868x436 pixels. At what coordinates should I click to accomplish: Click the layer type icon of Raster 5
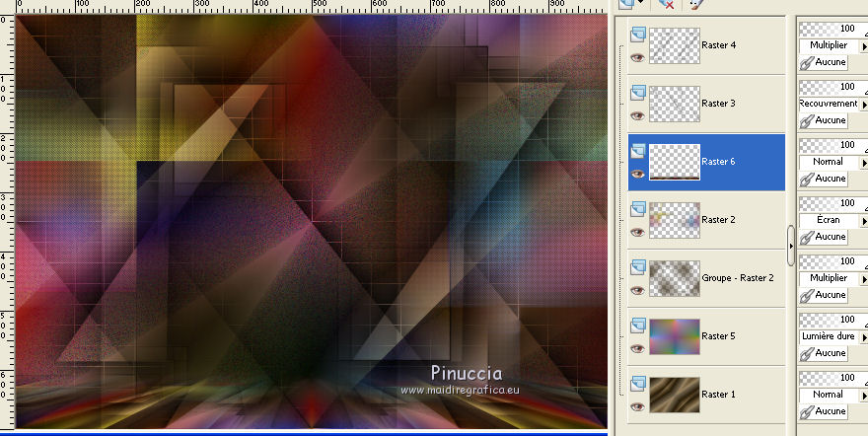(x=638, y=326)
